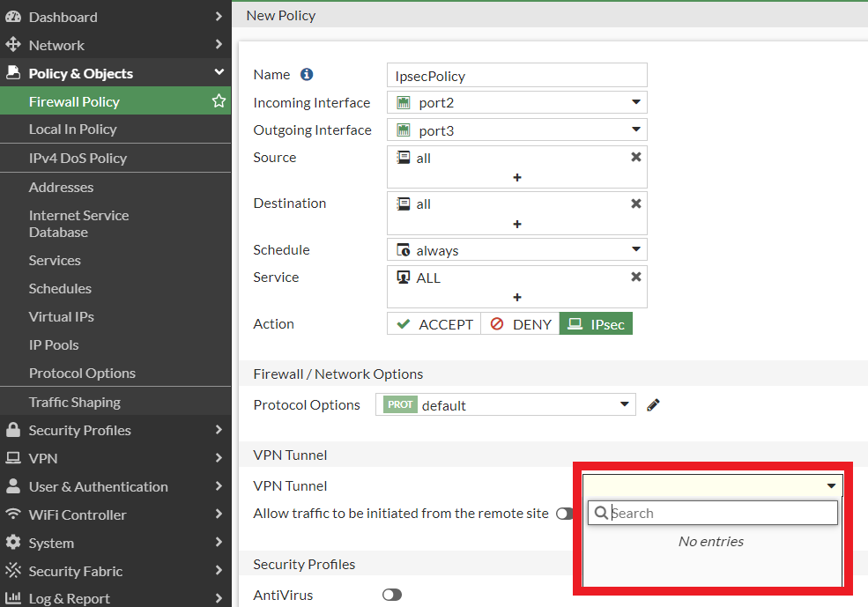Click the favorite star on Firewall Policy

click(x=219, y=101)
